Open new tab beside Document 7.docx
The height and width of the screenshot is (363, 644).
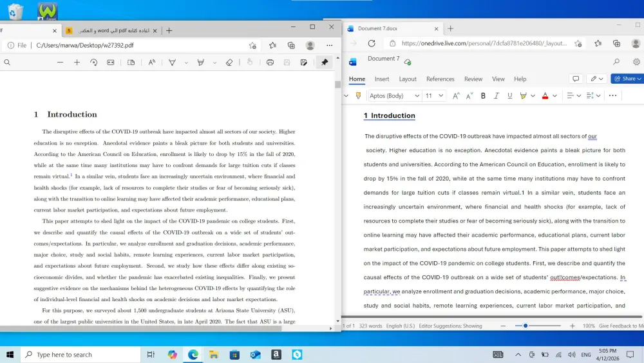451,28
